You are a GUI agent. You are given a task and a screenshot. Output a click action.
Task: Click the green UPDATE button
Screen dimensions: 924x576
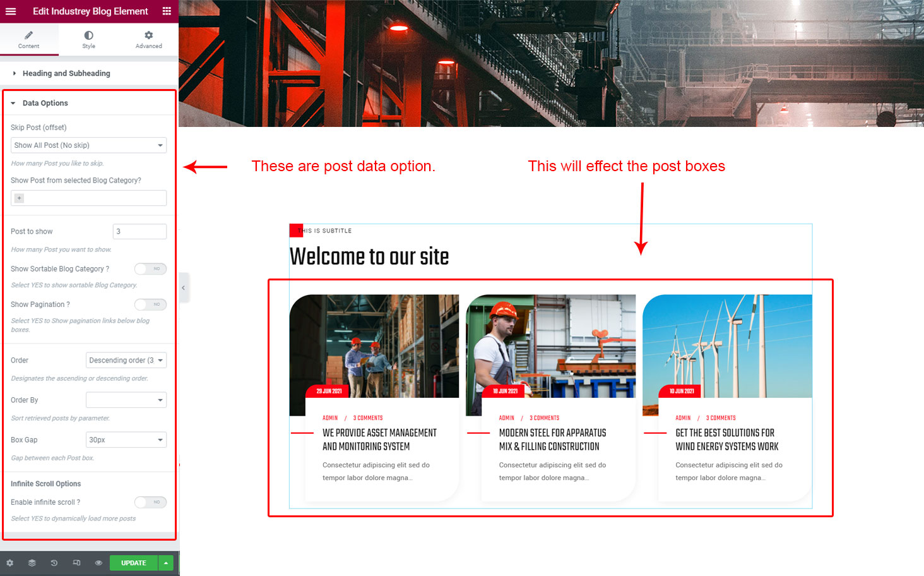coord(133,563)
